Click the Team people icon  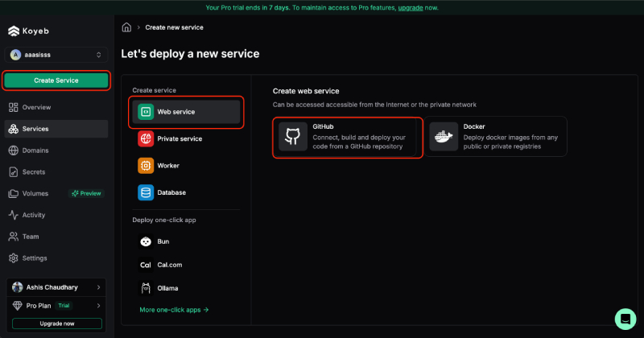click(x=13, y=237)
